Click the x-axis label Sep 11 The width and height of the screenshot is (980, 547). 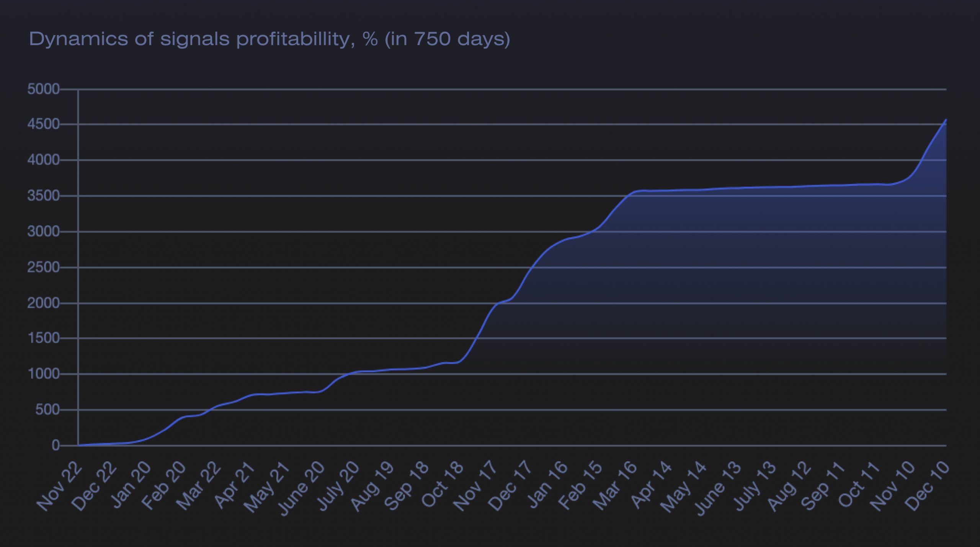tap(822, 485)
